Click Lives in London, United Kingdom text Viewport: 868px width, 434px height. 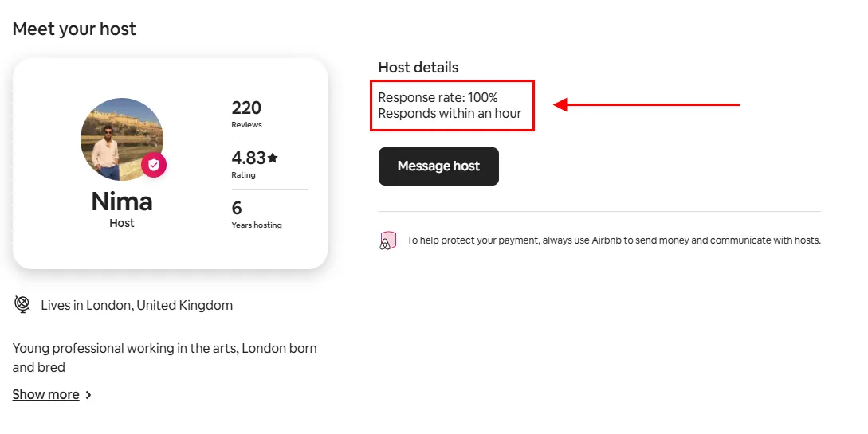click(x=137, y=305)
